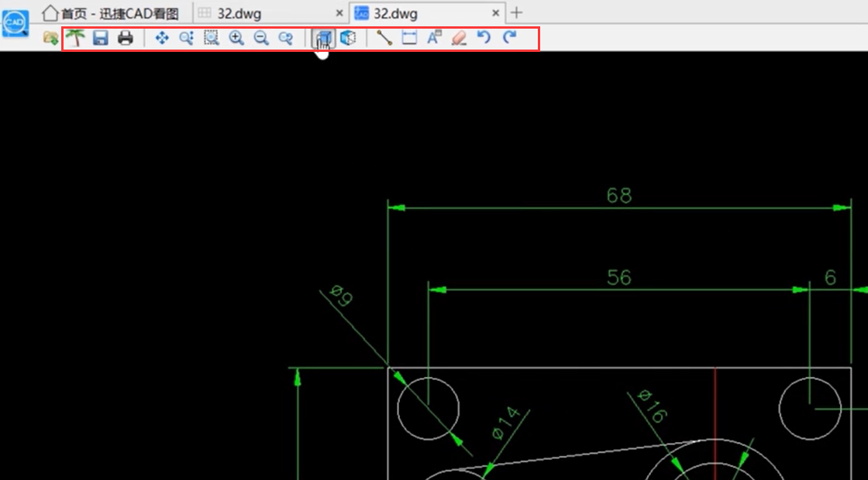This screenshot has height=480, width=868.
Task: Select the pan move tool
Action: click(162, 38)
